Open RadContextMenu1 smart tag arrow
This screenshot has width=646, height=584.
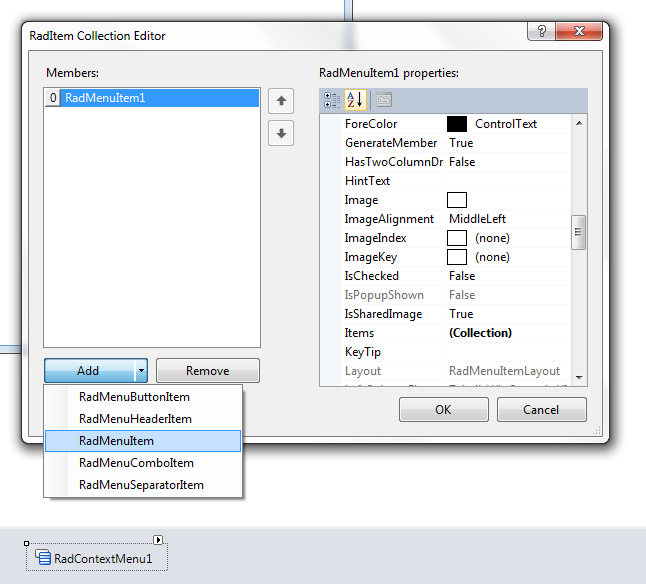click(158, 540)
